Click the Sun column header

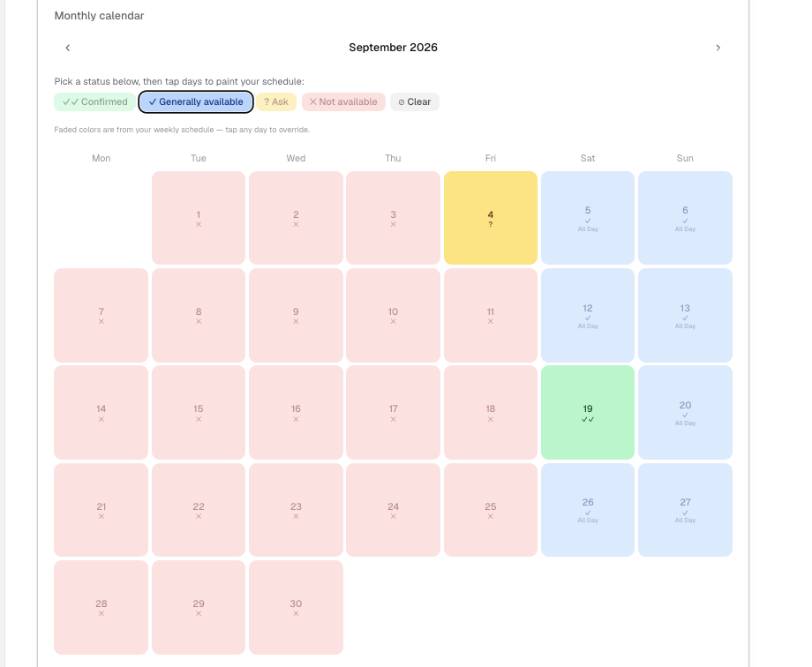coord(685,159)
